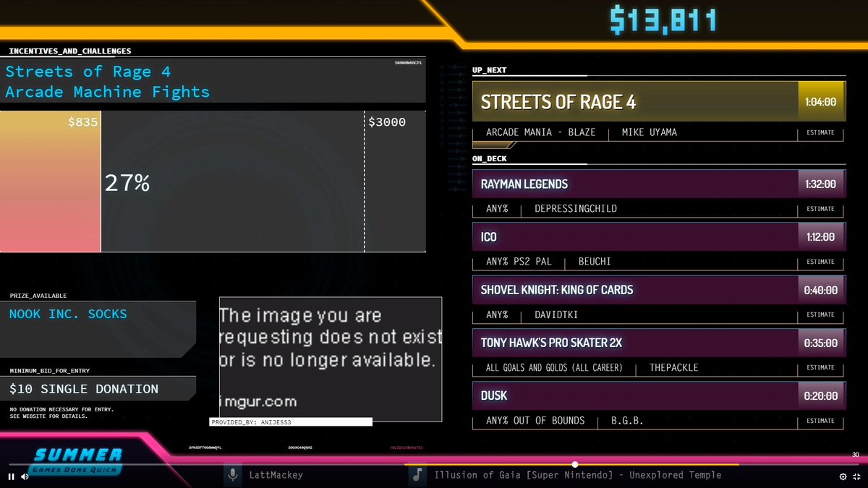Click the NO DONATION NECESSARY FOR ENTRY note

pos(61,413)
